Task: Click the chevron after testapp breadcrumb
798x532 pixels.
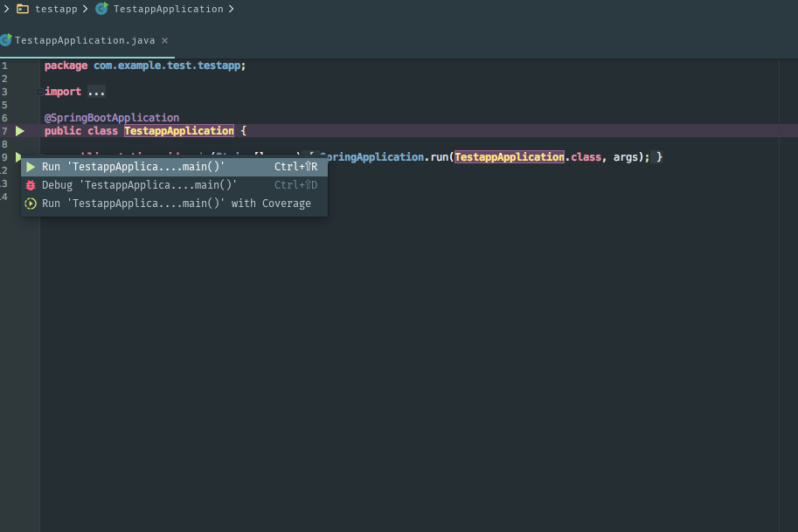Action: click(85, 9)
